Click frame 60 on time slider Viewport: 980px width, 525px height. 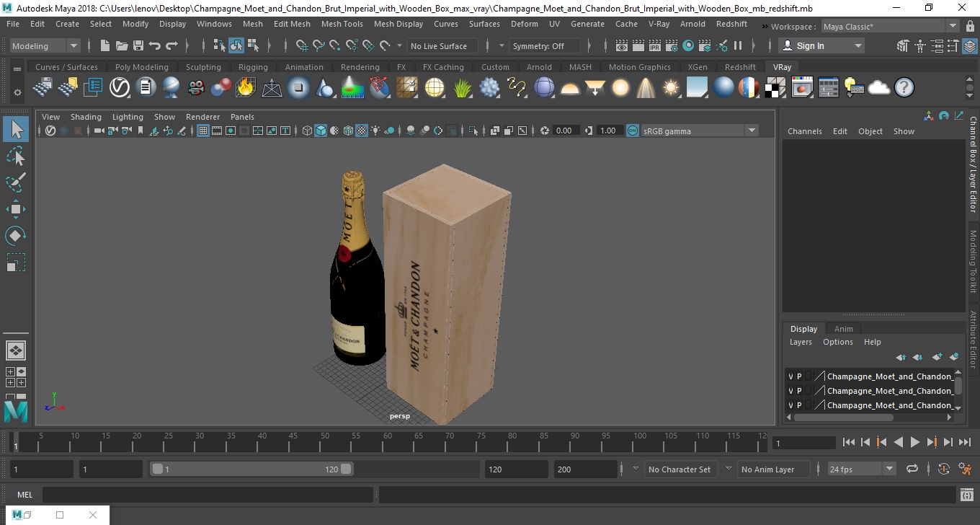[x=386, y=442]
